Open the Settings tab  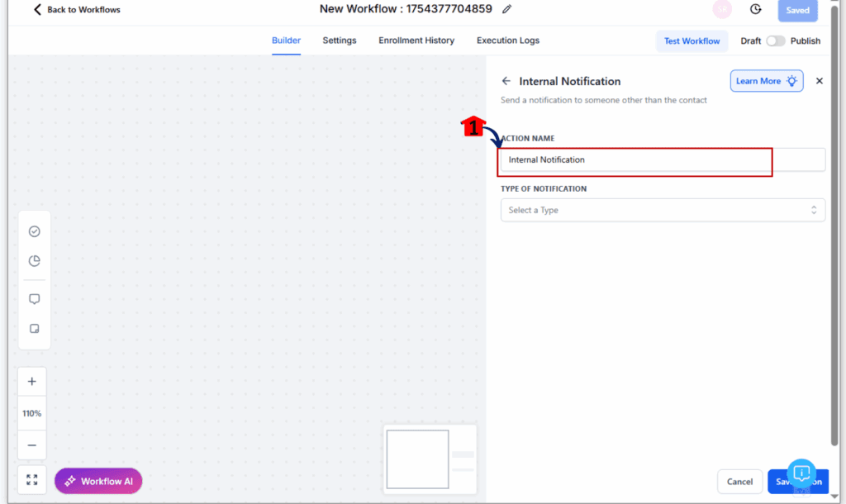tap(340, 40)
